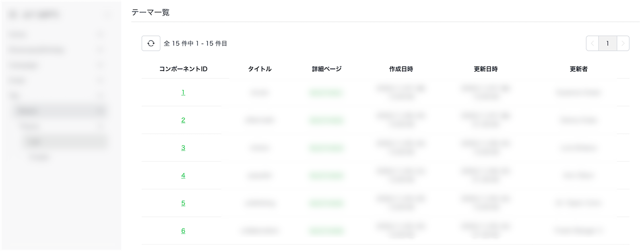
Task: Click the next page arrow
Action: (x=623, y=43)
